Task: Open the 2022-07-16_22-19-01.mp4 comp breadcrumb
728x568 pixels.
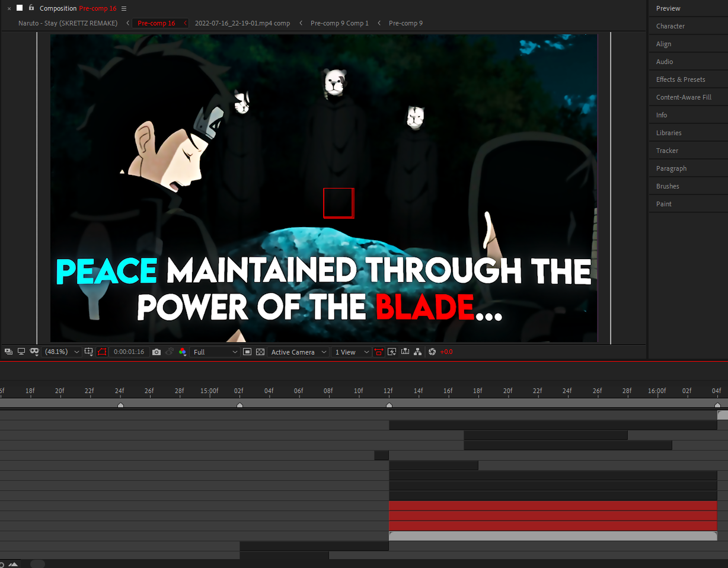Action: coord(242,23)
